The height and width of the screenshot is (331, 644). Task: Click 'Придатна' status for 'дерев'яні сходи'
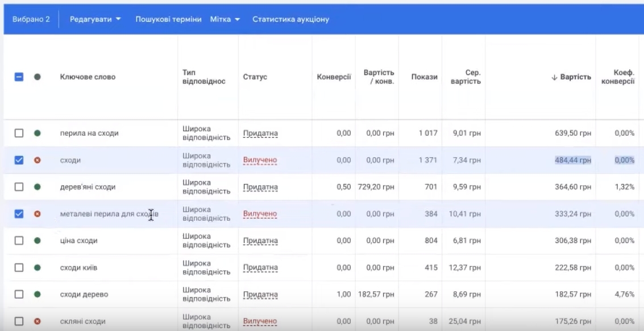coord(260,187)
